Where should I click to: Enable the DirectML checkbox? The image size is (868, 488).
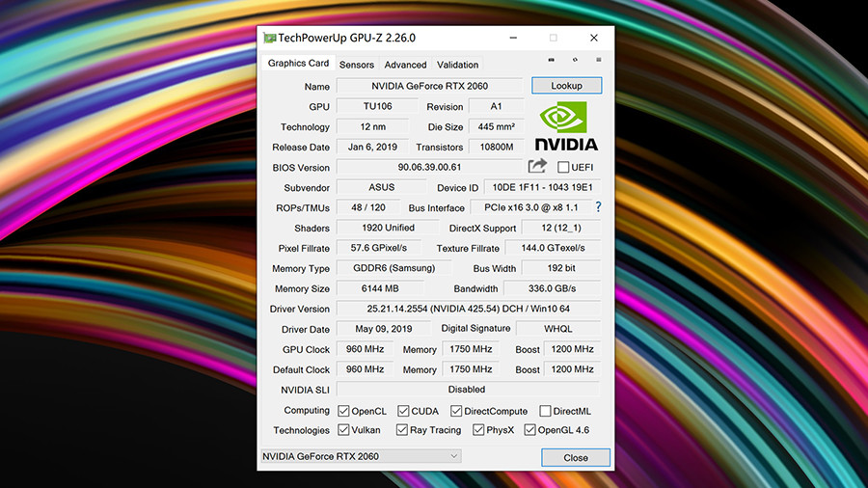click(x=545, y=411)
